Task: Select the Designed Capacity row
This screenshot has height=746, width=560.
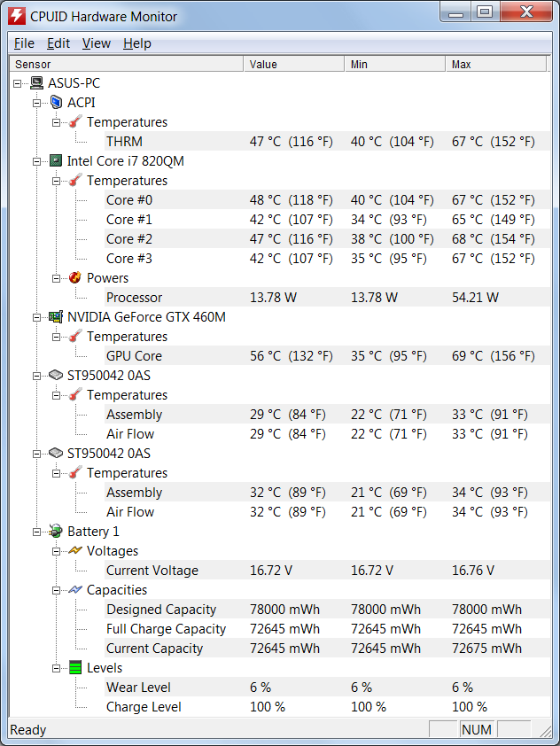Action: click(x=161, y=610)
